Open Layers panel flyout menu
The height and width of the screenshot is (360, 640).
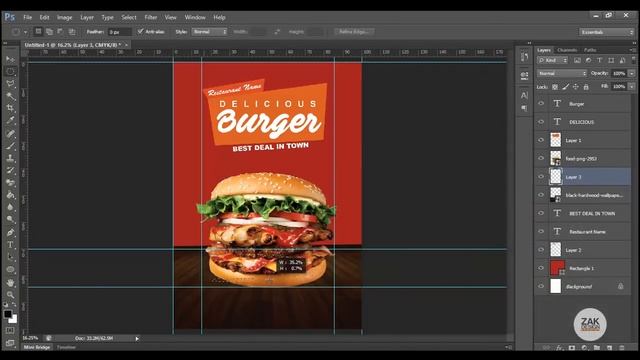[632, 50]
